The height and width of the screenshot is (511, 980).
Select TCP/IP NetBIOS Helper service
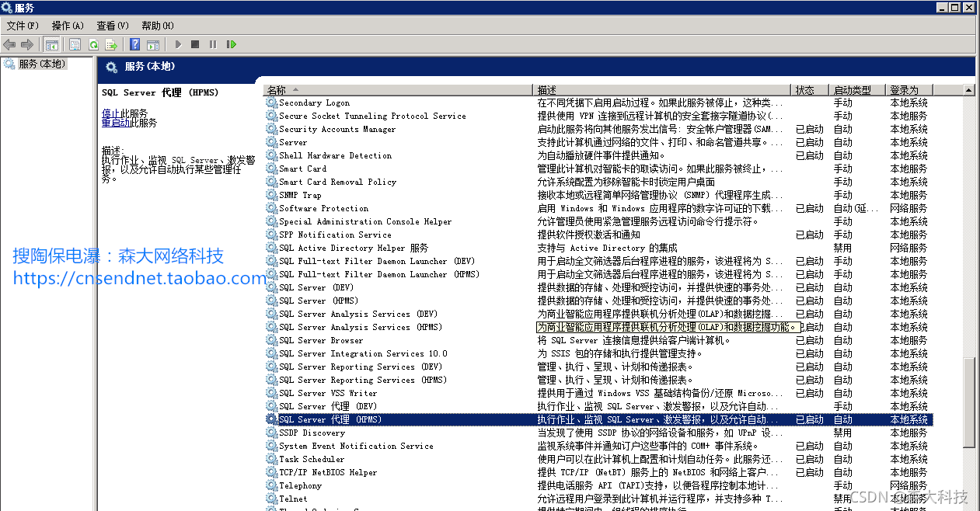point(328,472)
